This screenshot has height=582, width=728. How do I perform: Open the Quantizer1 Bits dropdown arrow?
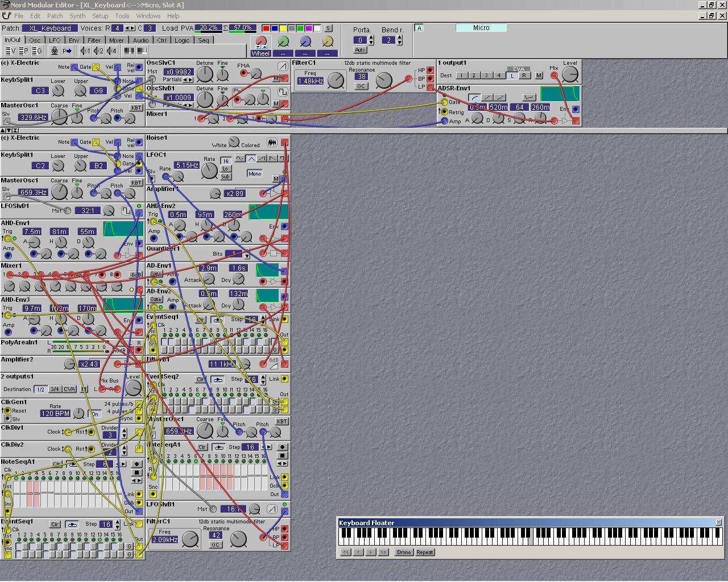click(x=246, y=255)
